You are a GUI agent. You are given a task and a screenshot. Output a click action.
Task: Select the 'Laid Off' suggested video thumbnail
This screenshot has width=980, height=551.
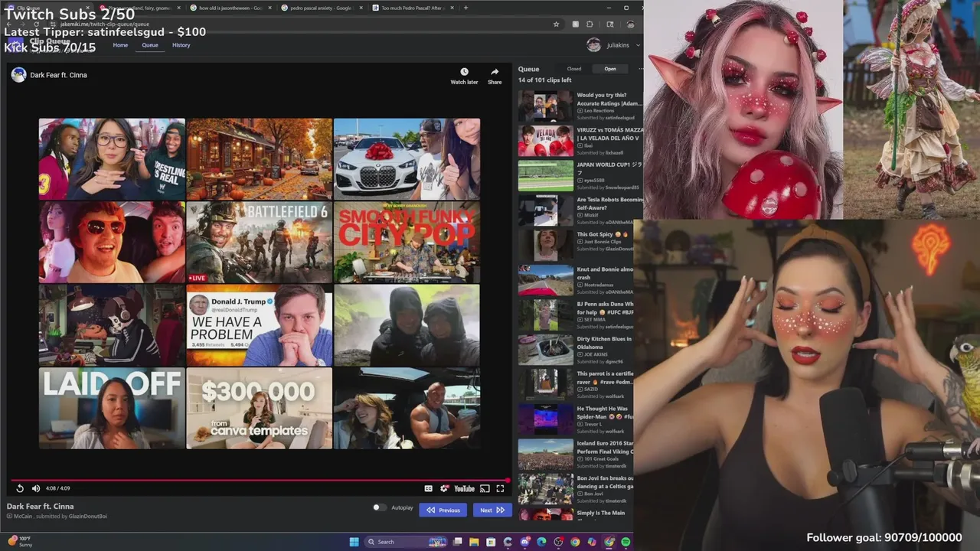point(112,408)
